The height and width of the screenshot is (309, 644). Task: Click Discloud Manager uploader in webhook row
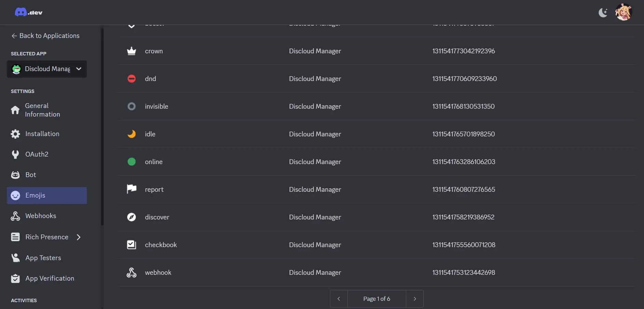point(315,273)
